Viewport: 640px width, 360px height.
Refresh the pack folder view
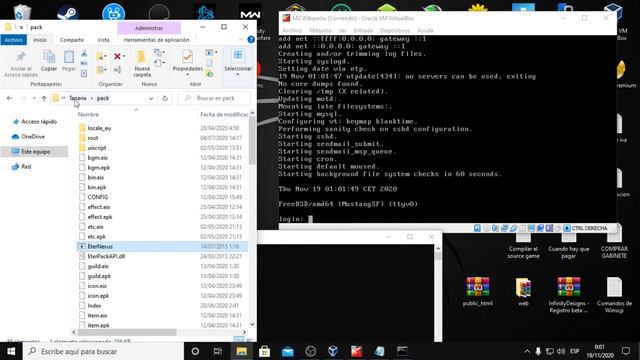165,98
